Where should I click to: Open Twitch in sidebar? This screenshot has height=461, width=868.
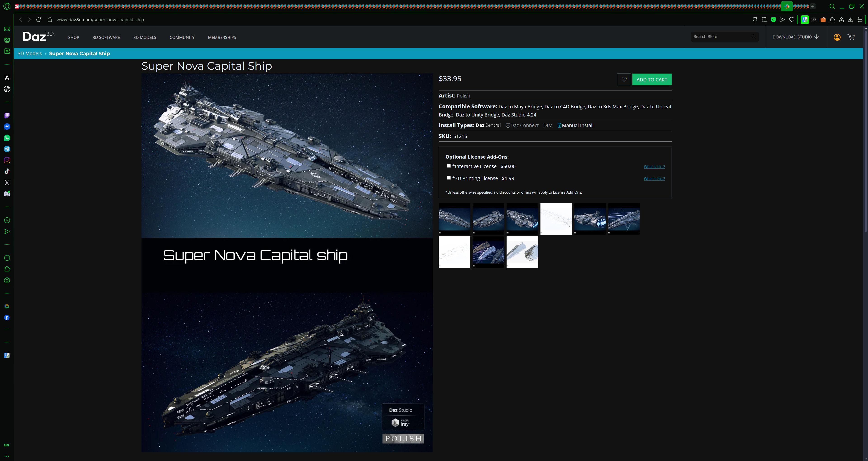[7, 115]
